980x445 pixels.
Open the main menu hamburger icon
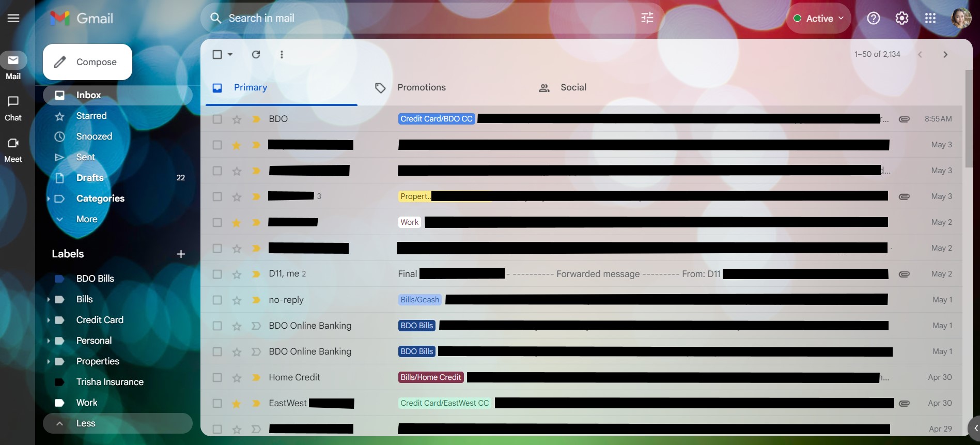13,18
